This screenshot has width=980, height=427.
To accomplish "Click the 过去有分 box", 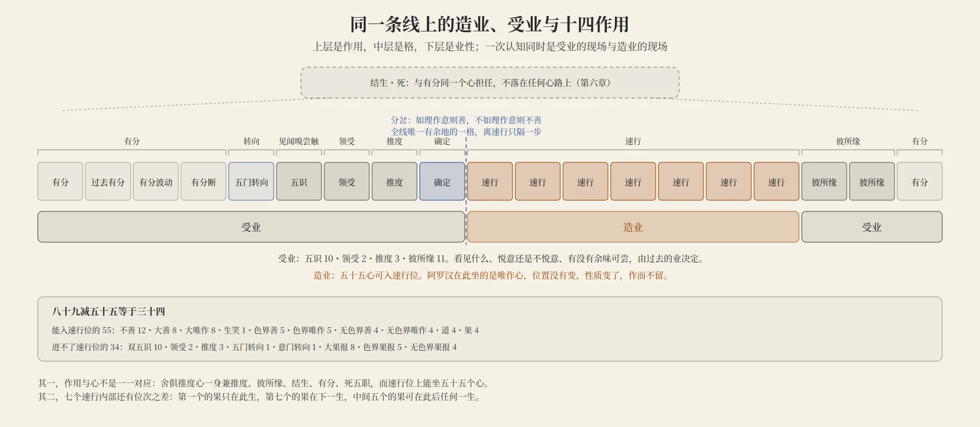I will click(108, 181).
